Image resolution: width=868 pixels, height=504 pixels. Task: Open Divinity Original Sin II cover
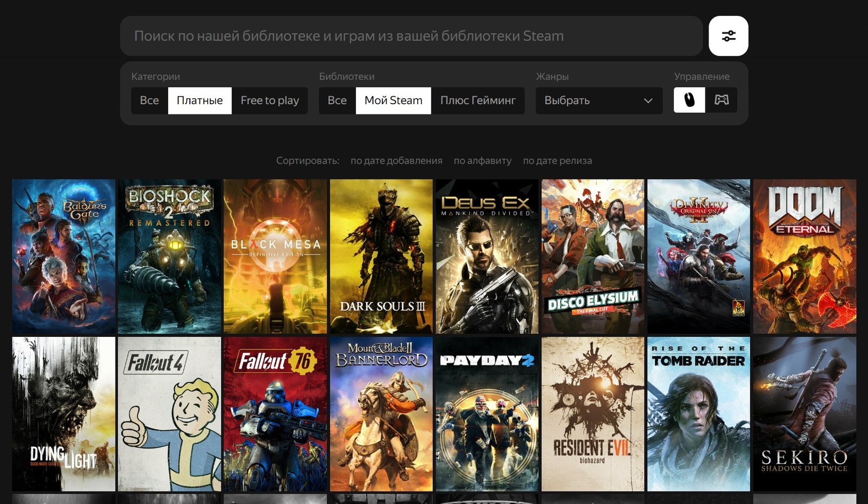(699, 256)
